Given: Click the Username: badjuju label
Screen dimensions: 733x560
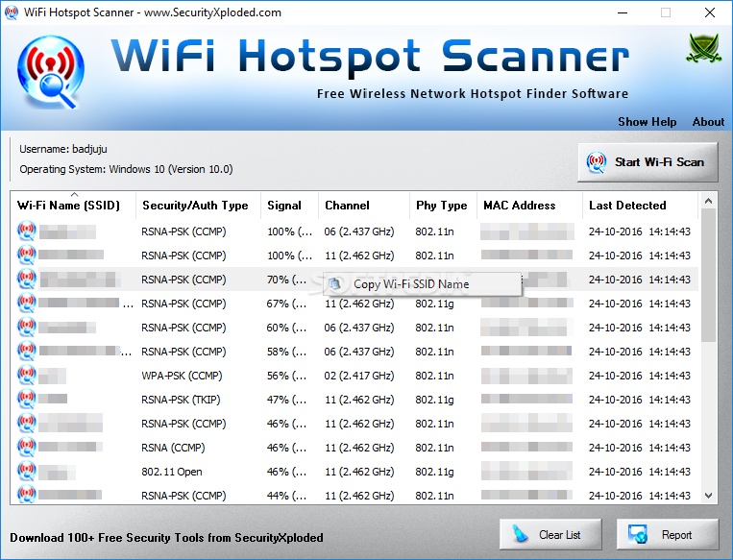Looking at the screenshot, I should (x=63, y=149).
